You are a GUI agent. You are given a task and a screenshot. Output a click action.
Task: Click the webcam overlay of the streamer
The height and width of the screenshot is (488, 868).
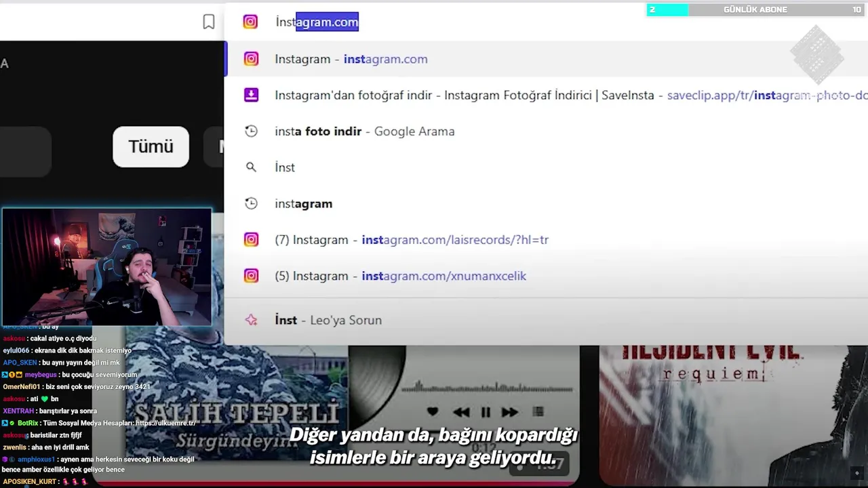[x=106, y=267]
